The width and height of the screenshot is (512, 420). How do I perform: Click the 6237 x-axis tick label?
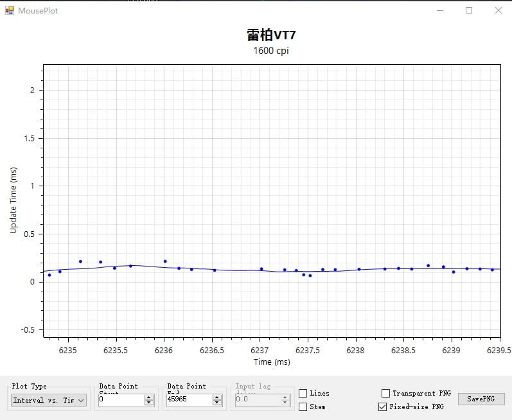tap(260, 350)
